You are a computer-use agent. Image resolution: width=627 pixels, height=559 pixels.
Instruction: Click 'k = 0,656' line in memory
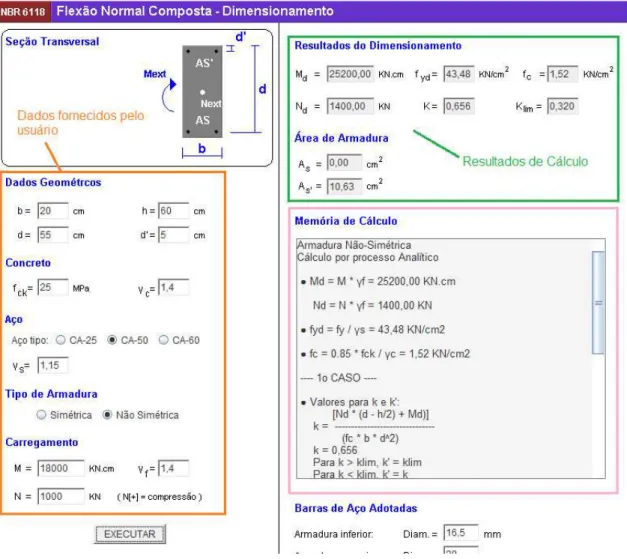click(335, 450)
